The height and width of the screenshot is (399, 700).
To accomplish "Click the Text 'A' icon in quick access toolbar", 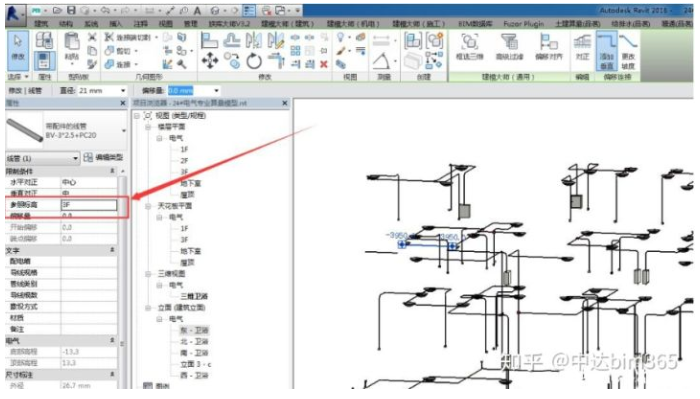I will [197, 10].
